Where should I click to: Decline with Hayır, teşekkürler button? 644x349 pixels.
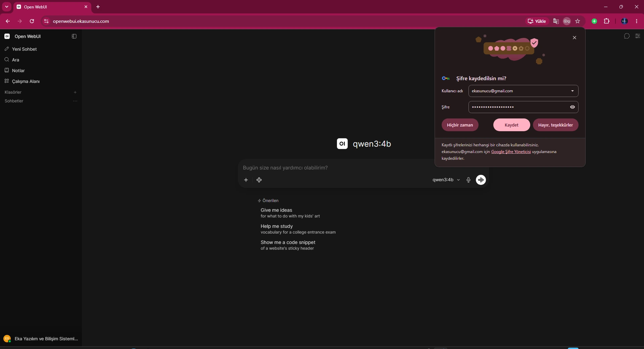pyautogui.click(x=555, y=125)
